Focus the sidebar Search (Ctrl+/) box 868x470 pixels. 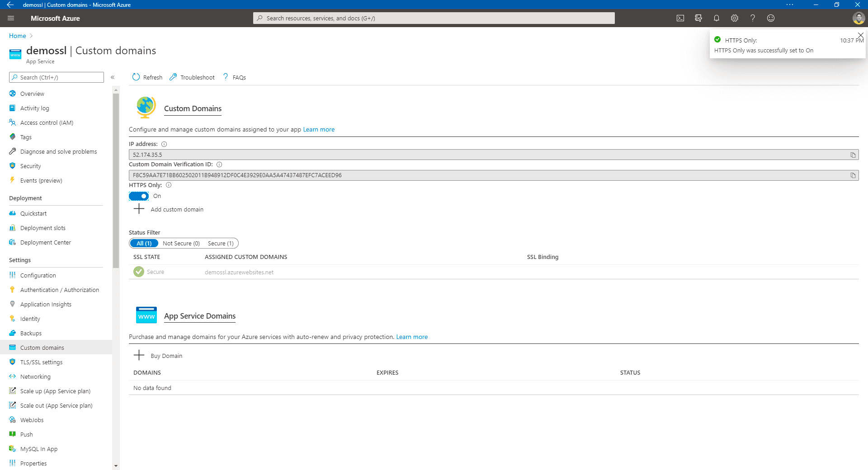point(57,77)
